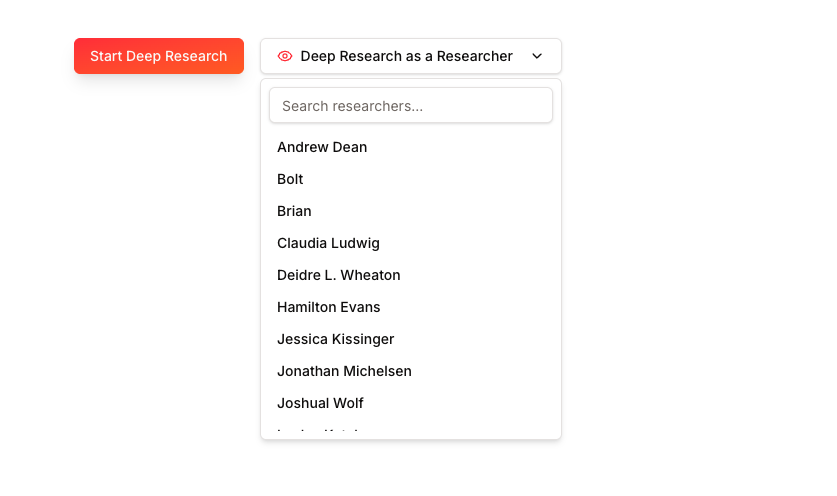Screen dimensions: 837x496
Task: Select Joshual Wolf from the researcher list
Action: point(320,403)
